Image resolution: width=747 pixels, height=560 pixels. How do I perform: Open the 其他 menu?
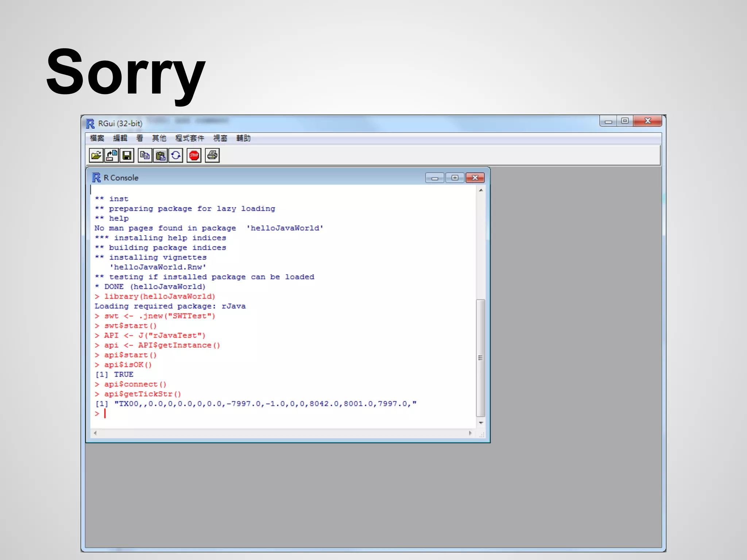[159, 138]
